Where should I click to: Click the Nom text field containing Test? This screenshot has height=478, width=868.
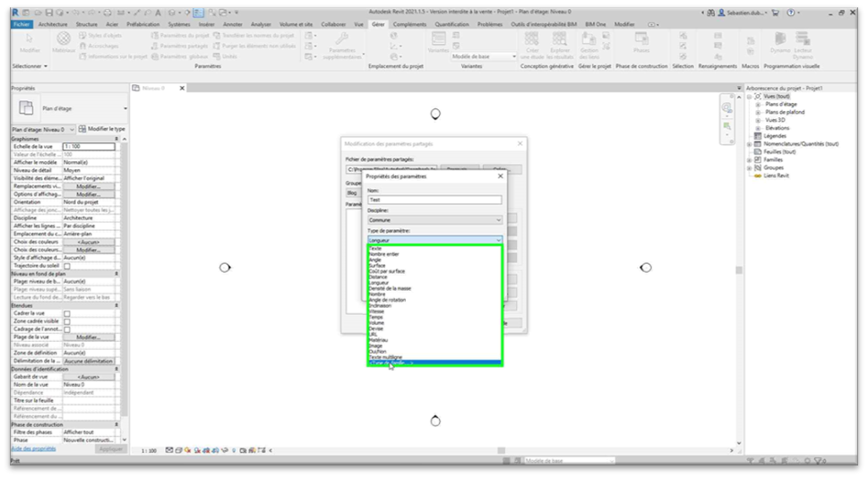434,200
